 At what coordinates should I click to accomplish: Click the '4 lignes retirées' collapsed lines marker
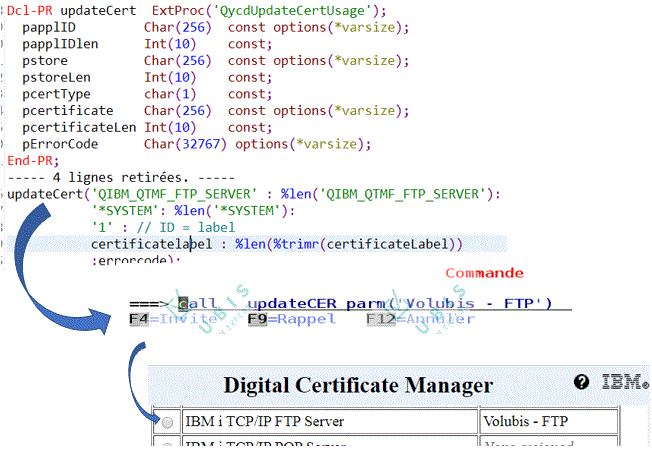pyautogui.click(x=121, y=178)
